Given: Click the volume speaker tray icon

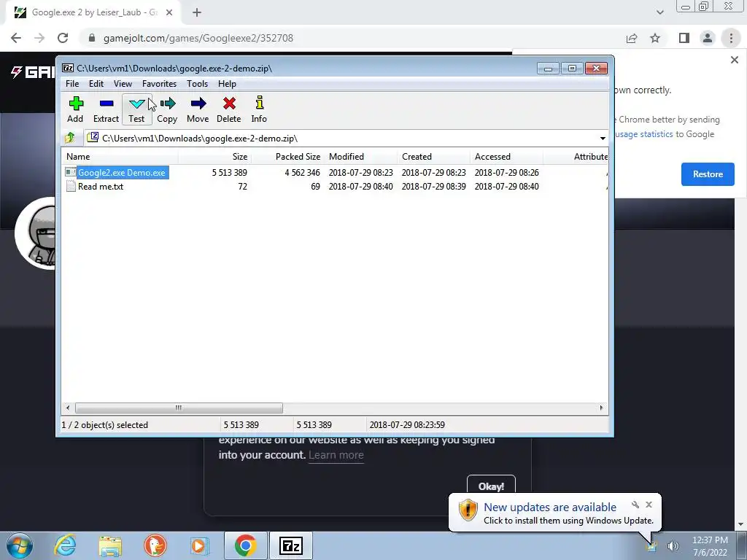Looking at the screenshot, I should coord(673,546).
